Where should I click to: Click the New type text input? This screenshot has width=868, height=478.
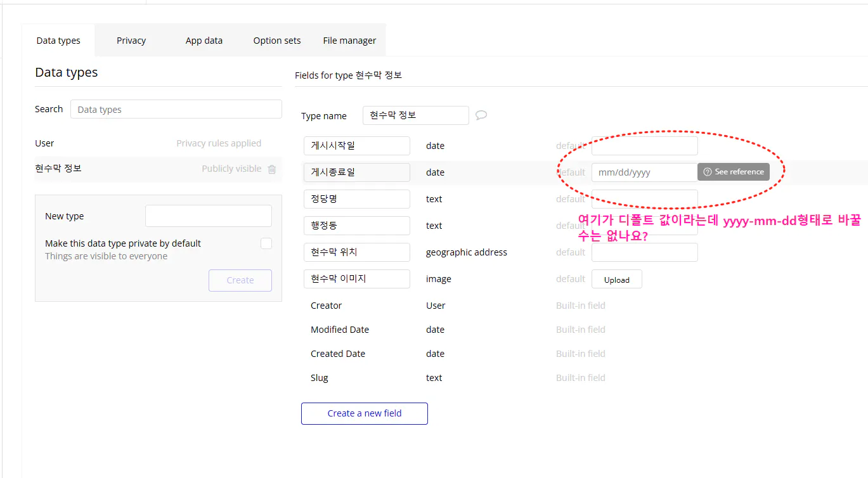tap(208, 216)
